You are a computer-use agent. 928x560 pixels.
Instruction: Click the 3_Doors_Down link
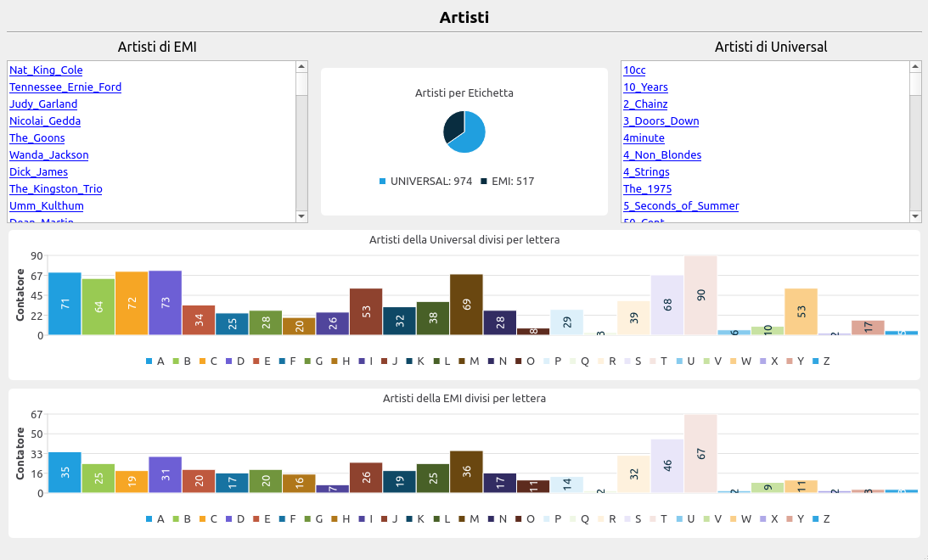click(x=661, y=120)
